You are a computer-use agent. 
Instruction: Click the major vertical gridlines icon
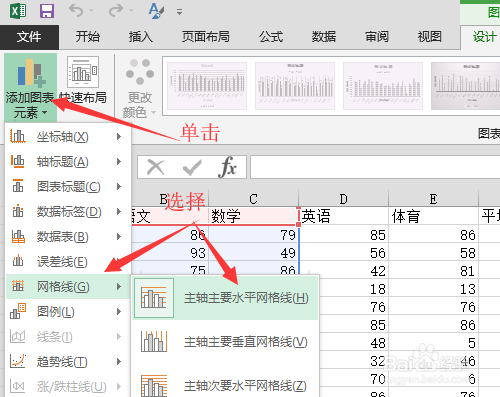[x=154, y=341]
